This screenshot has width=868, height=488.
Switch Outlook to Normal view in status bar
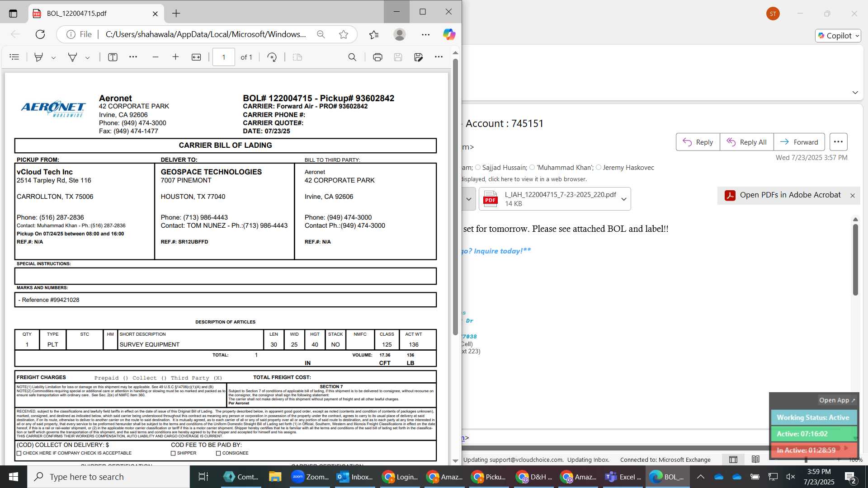click(x=733, y=460)
